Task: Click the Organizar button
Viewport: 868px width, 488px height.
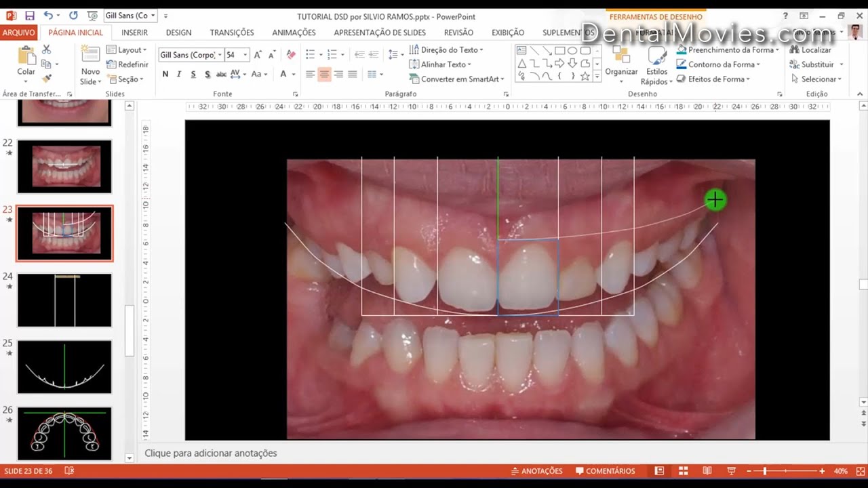Action: coord(621,65)
